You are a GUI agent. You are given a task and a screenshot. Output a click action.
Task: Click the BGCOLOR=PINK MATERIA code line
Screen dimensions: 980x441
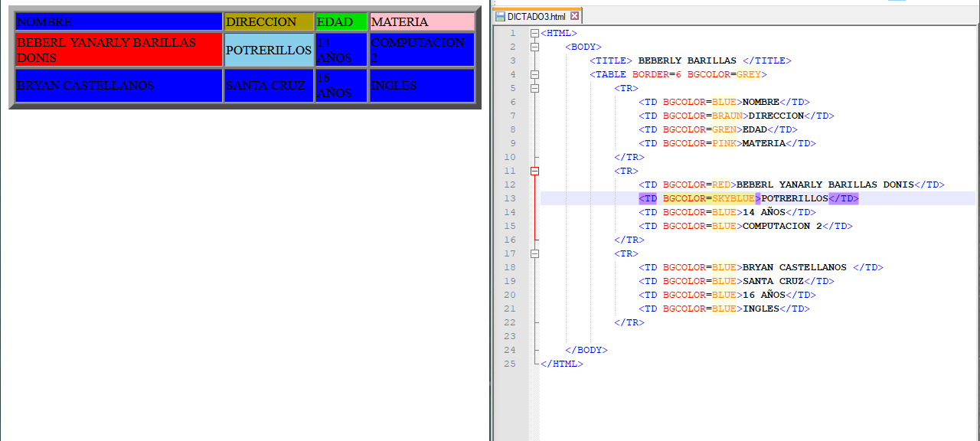[727, 143]
